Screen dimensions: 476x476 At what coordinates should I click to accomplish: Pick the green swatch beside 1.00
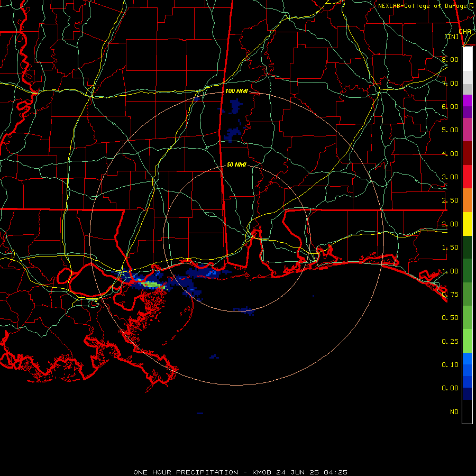467,271
